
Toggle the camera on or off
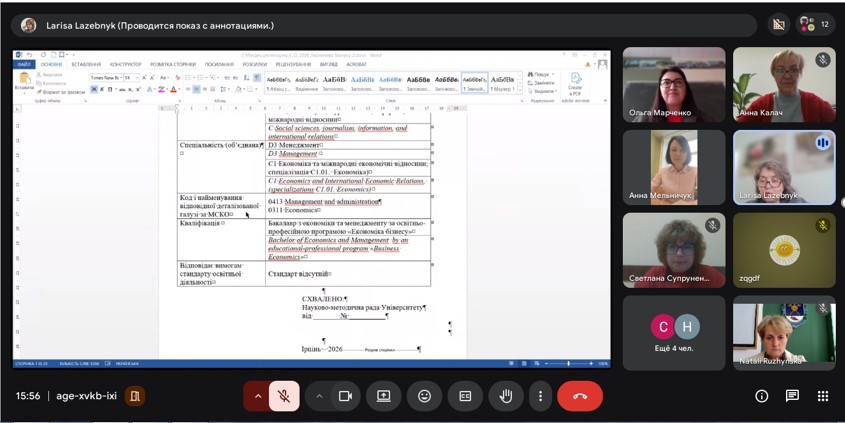(x=345, y=396)
